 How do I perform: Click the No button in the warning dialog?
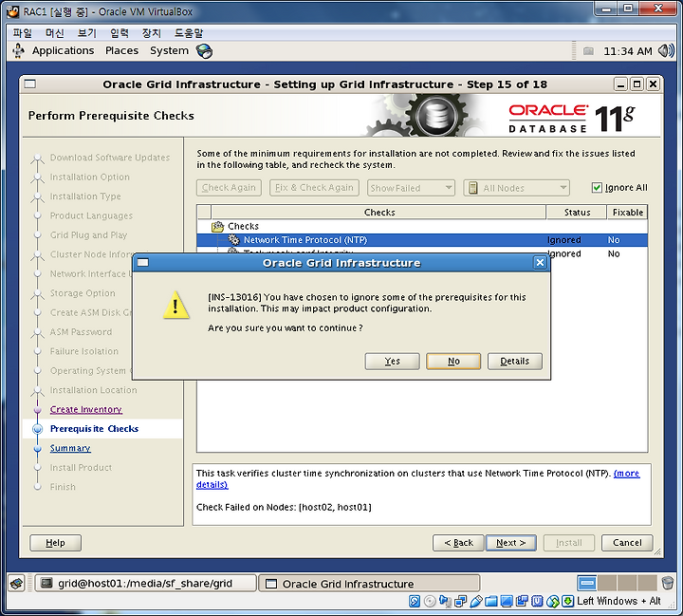pyautogui.click(x=453, y=361)
